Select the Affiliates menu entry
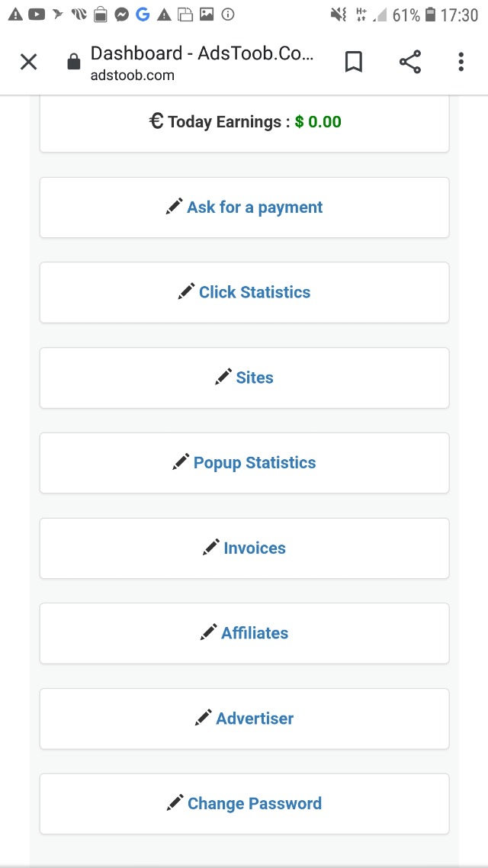This screenshot has width=488, height=868. [255, 633]
